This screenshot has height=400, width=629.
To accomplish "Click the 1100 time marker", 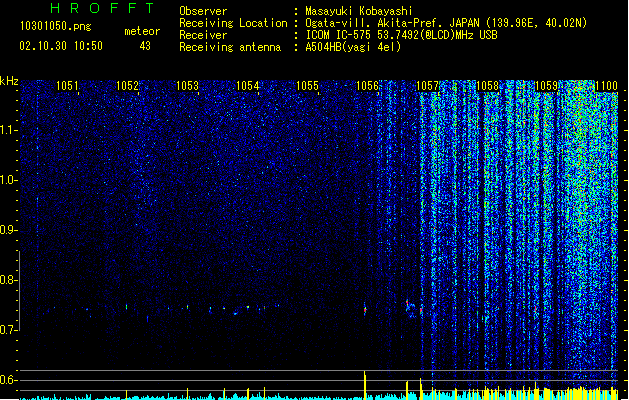I will tap(607, 86).
